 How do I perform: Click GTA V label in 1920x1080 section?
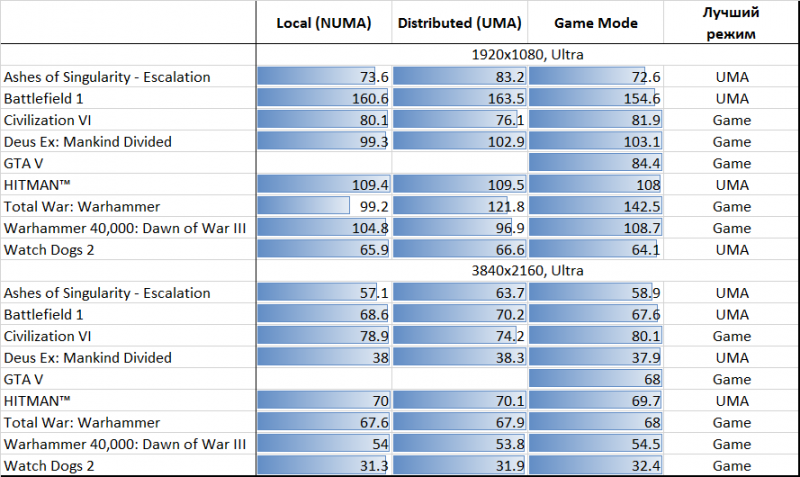23,163
